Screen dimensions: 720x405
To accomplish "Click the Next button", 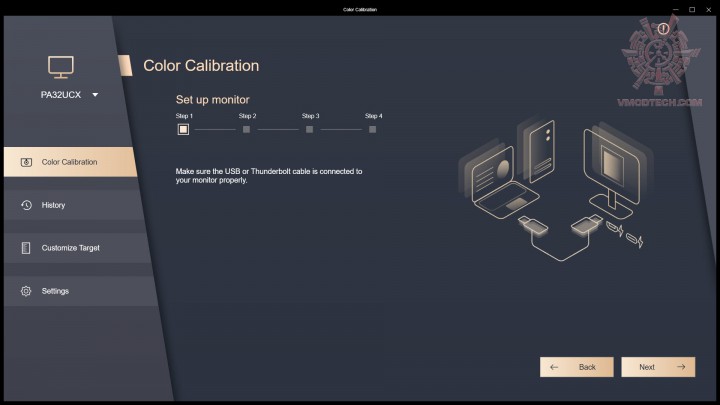I will (658, 367).
